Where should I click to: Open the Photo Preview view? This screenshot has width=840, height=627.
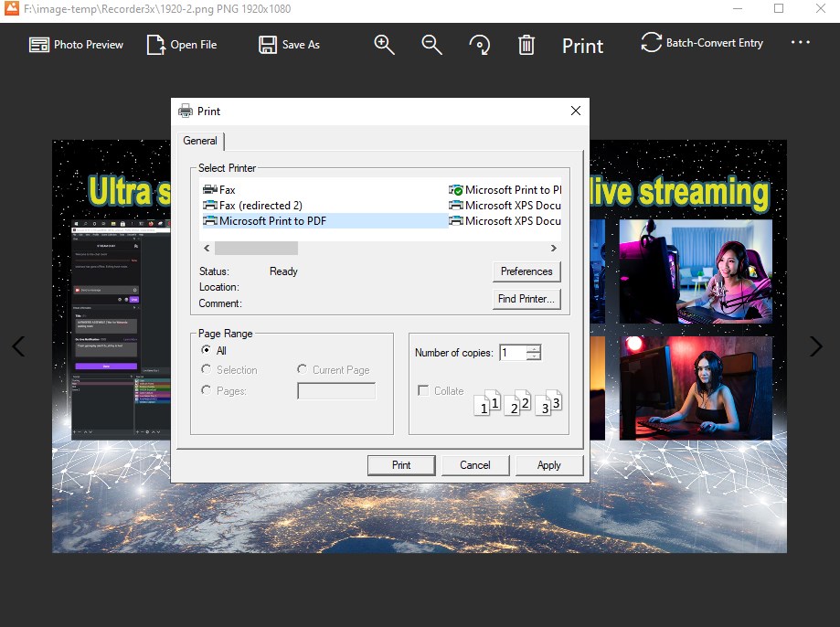pos(76,45)
